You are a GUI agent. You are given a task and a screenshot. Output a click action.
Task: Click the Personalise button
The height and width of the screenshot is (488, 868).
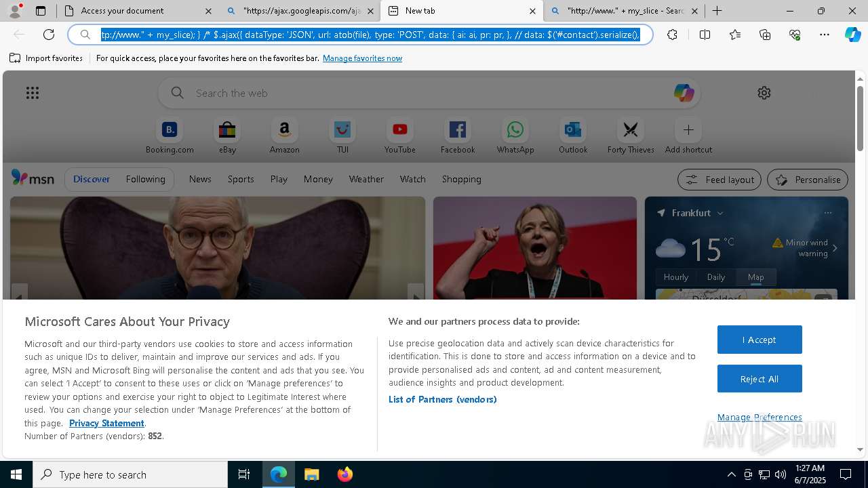(808, 180)
